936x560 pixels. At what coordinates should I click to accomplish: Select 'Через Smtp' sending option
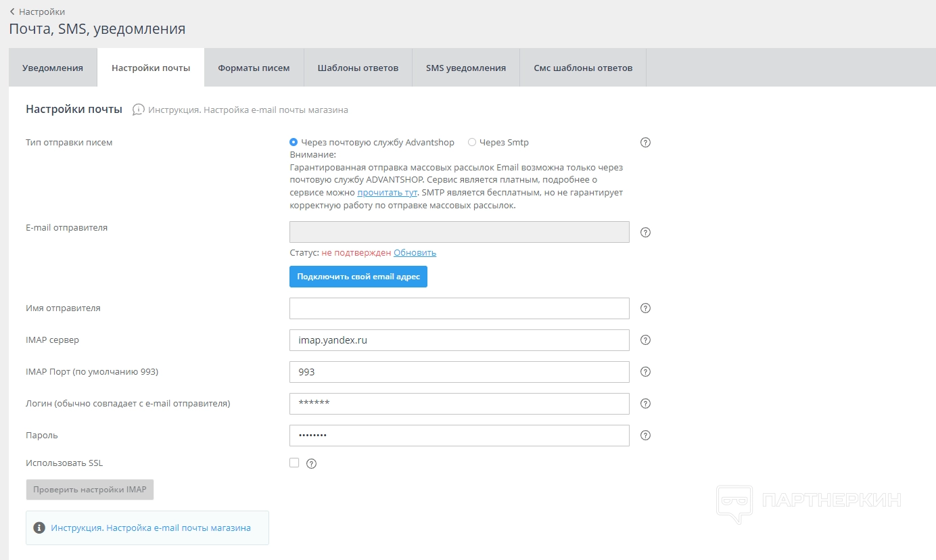[472, 143]
